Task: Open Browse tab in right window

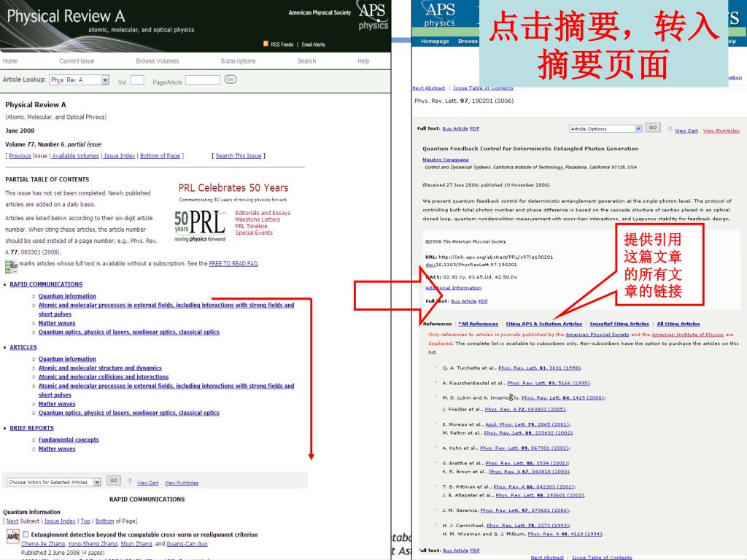Action: tap(468, 42)
